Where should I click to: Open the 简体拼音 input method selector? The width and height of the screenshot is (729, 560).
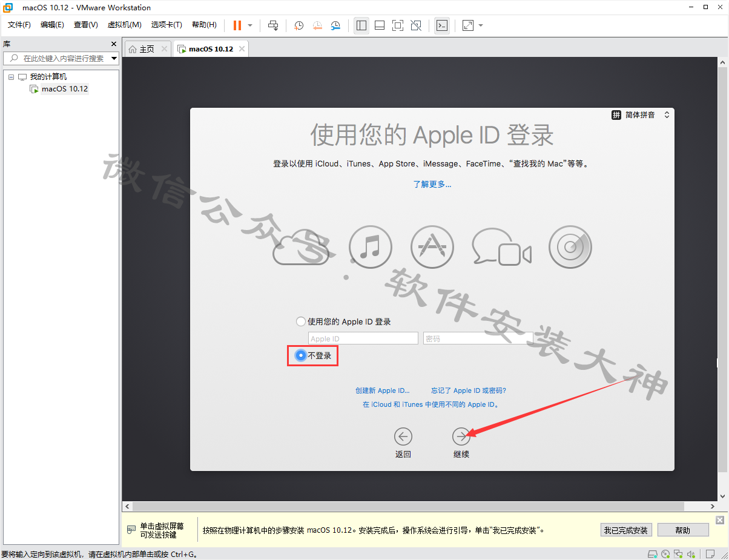[641, 115]
